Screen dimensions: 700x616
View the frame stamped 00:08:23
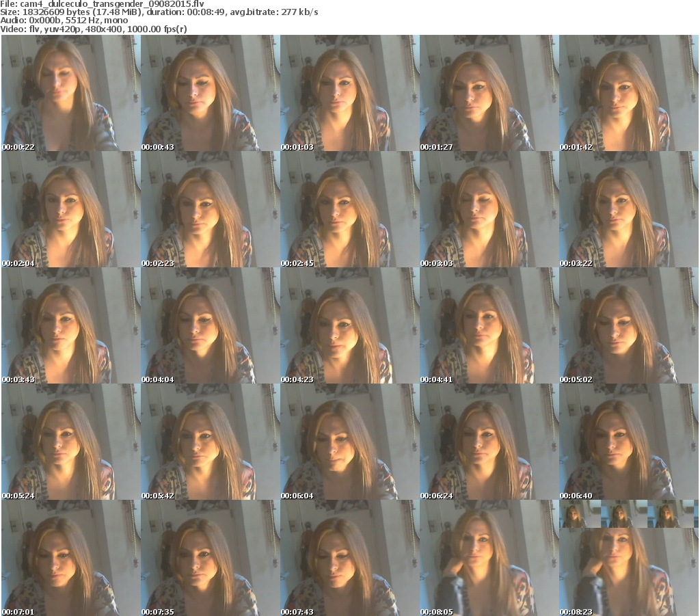point(629,558)
